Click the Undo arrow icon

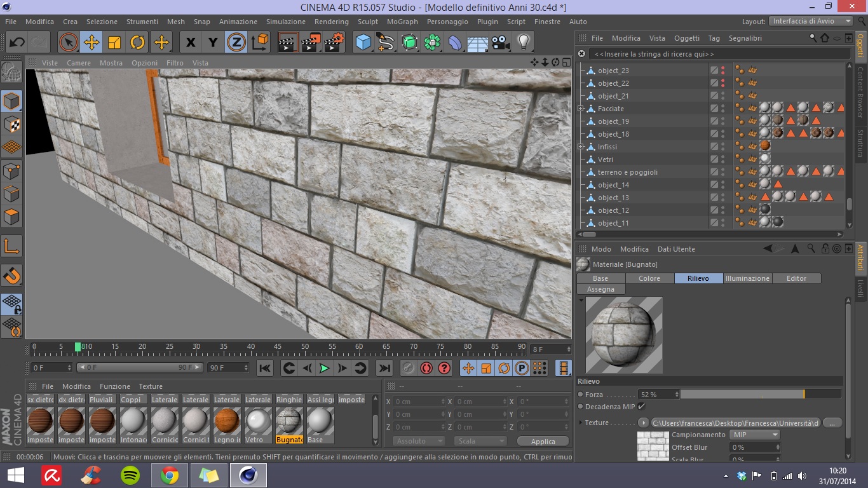tap(17, 43)
